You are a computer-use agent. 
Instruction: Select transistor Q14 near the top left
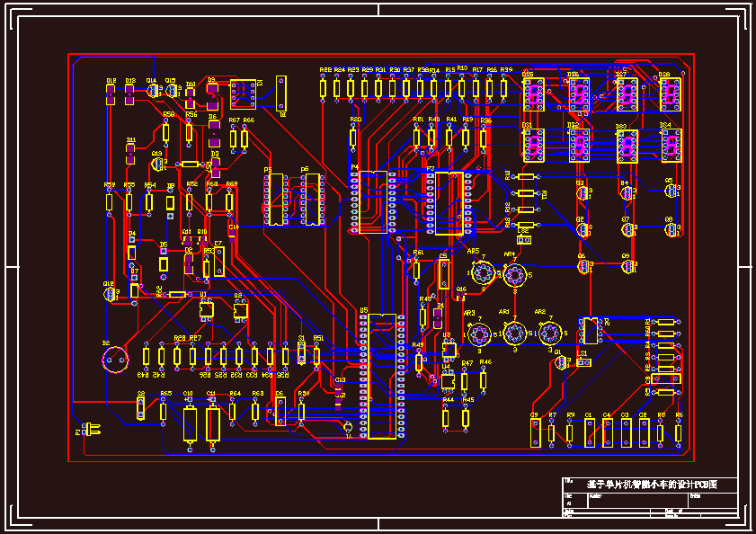pyautogui.click(x=154, y=90)
